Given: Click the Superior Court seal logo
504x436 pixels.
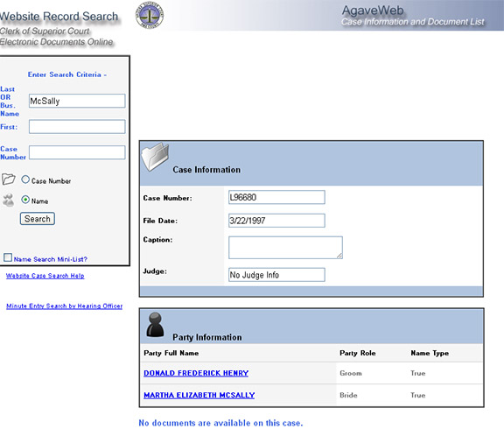Looking at the screenshot, I should click(150, 15).
